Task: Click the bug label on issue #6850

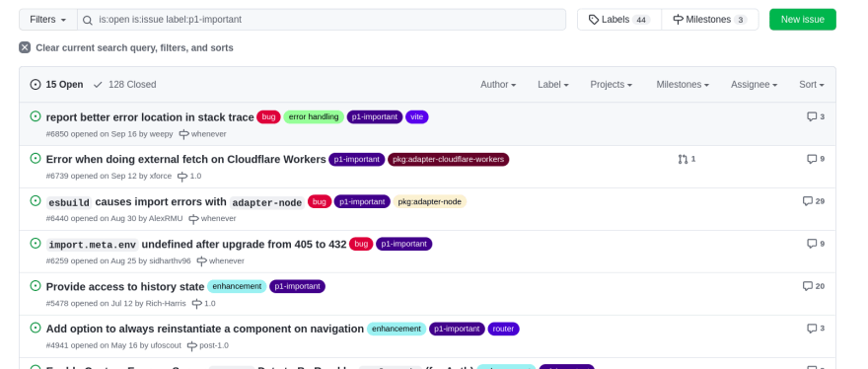Action: point(268,116)
